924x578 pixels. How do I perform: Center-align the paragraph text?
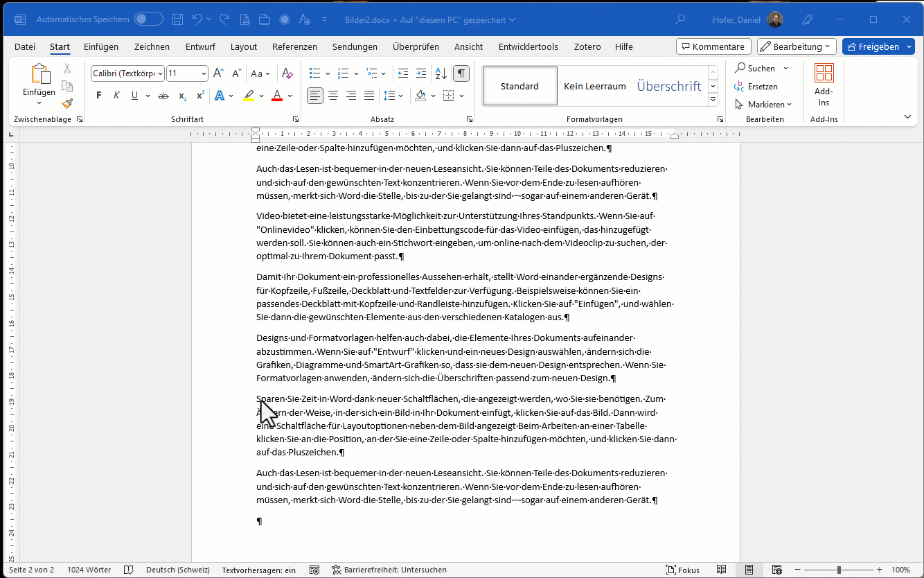[333, 96]
